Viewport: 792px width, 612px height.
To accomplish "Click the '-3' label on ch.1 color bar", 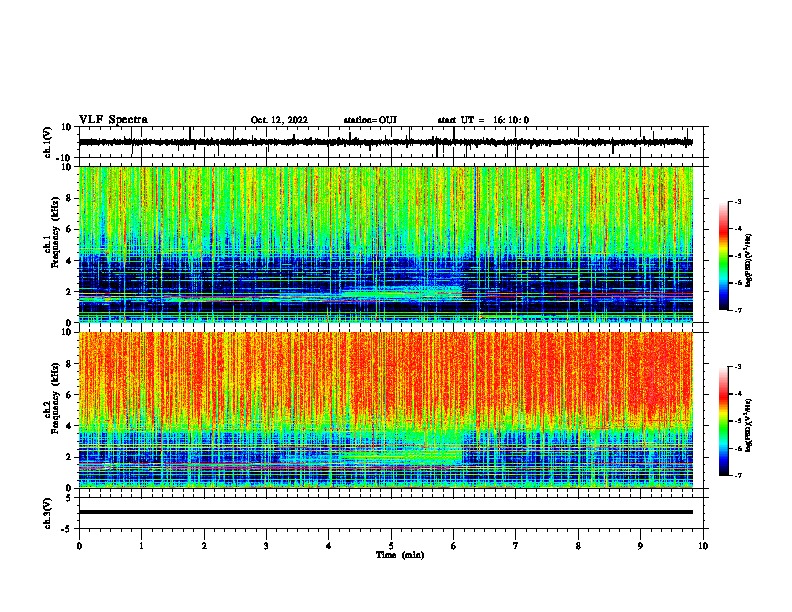I will [x=738, y=201].
